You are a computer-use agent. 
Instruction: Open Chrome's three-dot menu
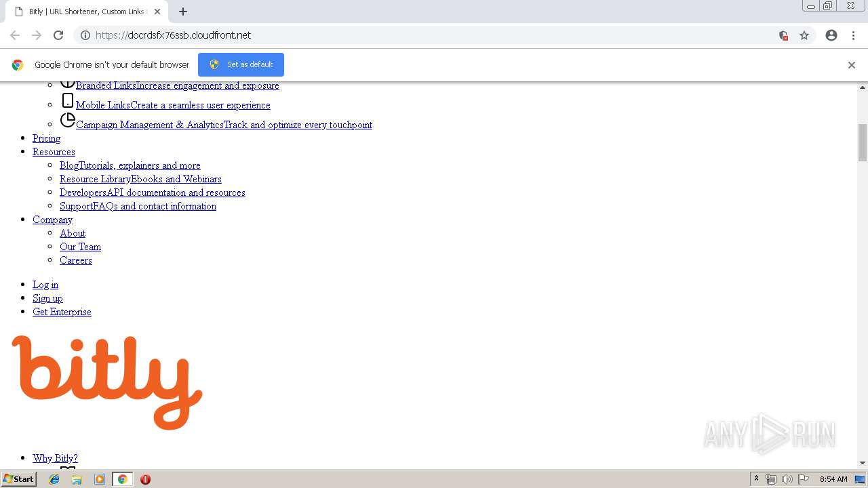[853, 35]
